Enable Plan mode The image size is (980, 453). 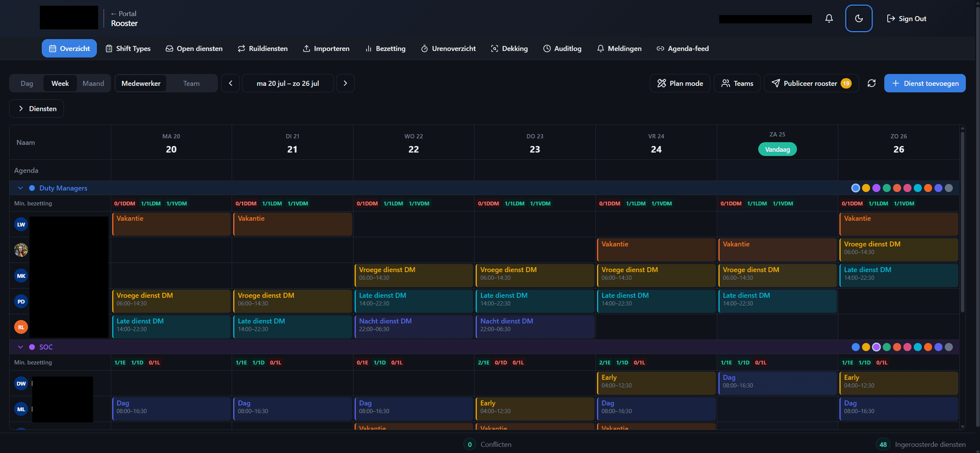680,83
